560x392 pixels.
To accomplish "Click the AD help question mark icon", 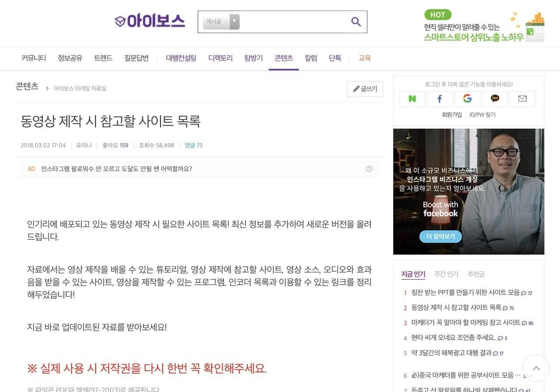I will pyautogui.click(x=369, y=169).
